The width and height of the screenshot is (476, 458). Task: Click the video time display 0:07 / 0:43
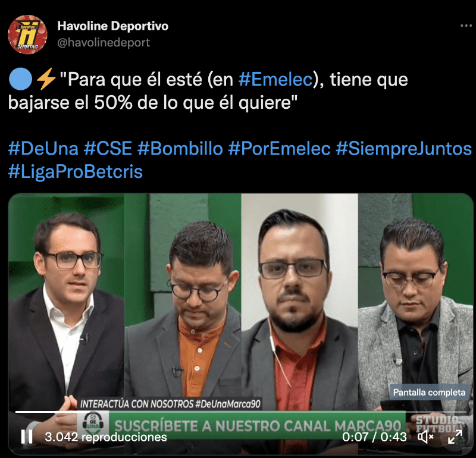374,437
